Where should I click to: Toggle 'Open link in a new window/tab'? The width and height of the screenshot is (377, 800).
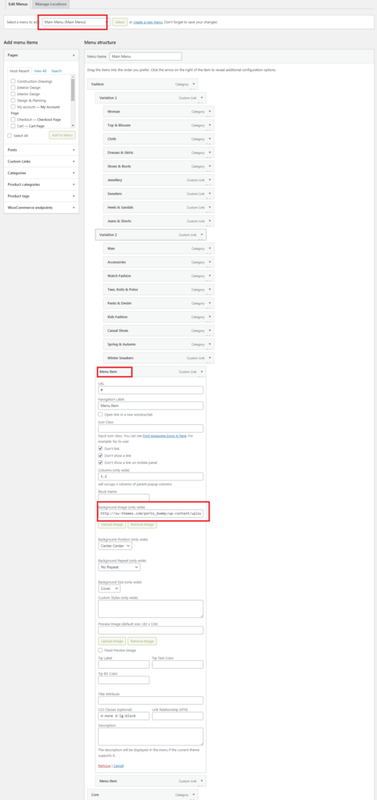[100, 415]
